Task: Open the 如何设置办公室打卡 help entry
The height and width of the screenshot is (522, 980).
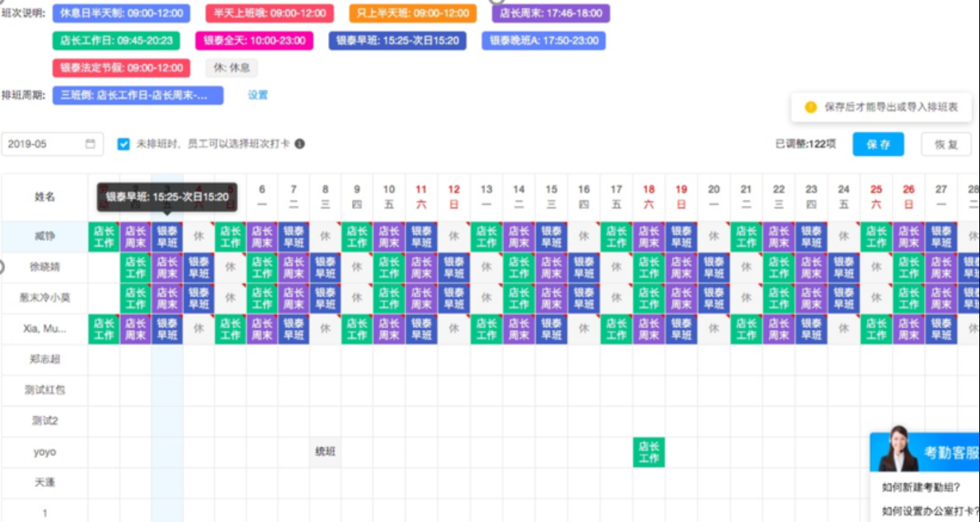Action: click(x=928, y=512)
